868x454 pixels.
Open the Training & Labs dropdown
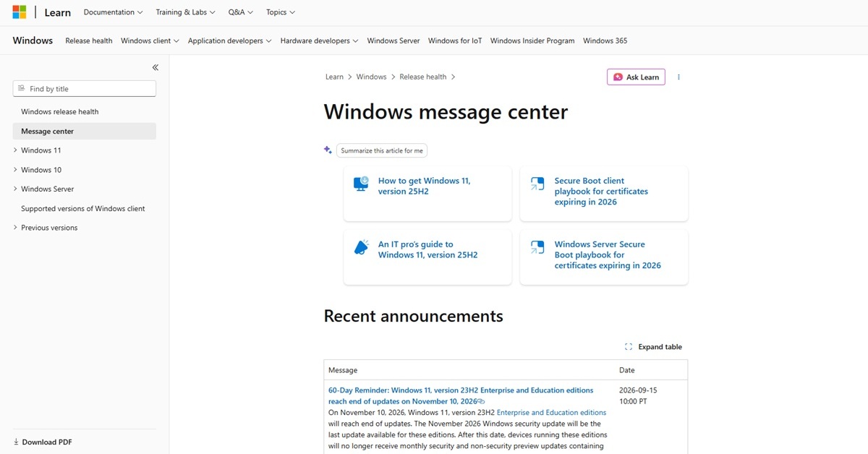185,12
